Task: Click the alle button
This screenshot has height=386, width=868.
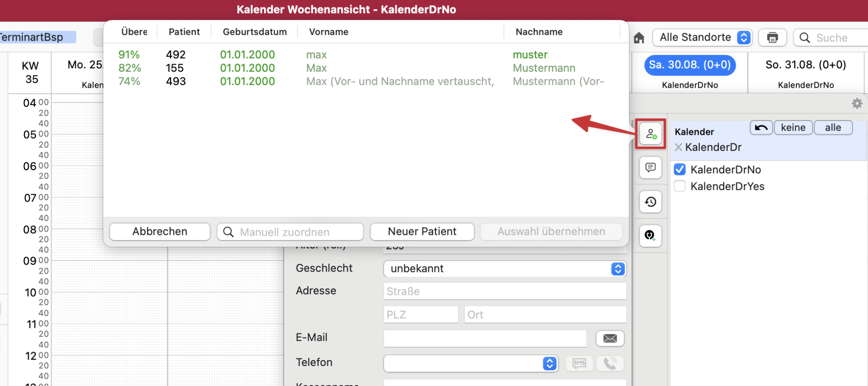Action: click(833, 128)
